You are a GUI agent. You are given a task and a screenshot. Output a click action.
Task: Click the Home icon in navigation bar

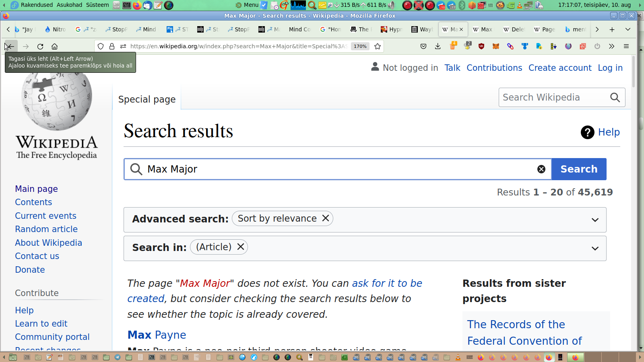(x=55, y=46)
